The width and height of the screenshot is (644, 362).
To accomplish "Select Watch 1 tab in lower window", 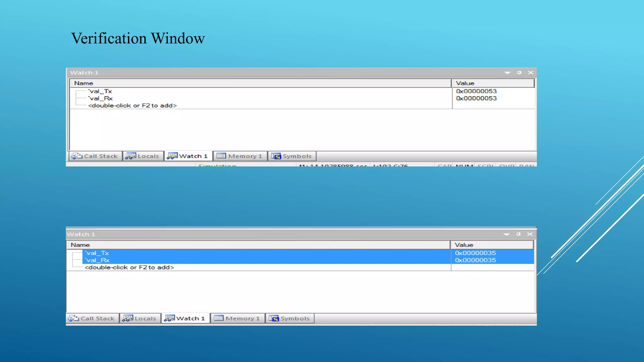I will [x=185, y=318].
